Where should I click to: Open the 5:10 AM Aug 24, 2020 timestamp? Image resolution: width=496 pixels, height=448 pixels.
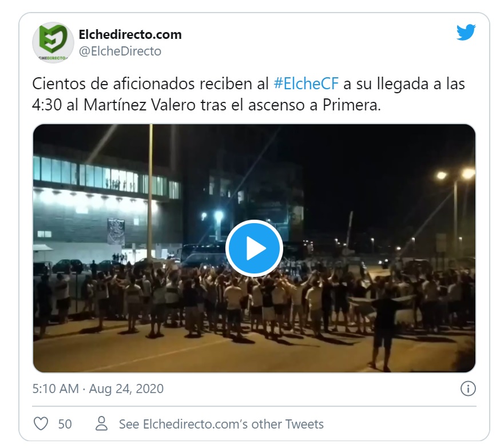pos(98,388)
